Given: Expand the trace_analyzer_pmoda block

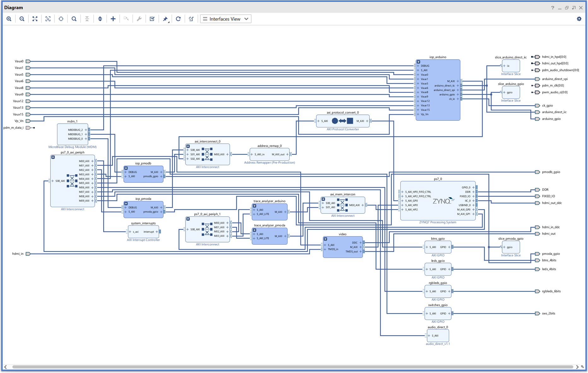Looking at the screenshot, I should (254, 230).
